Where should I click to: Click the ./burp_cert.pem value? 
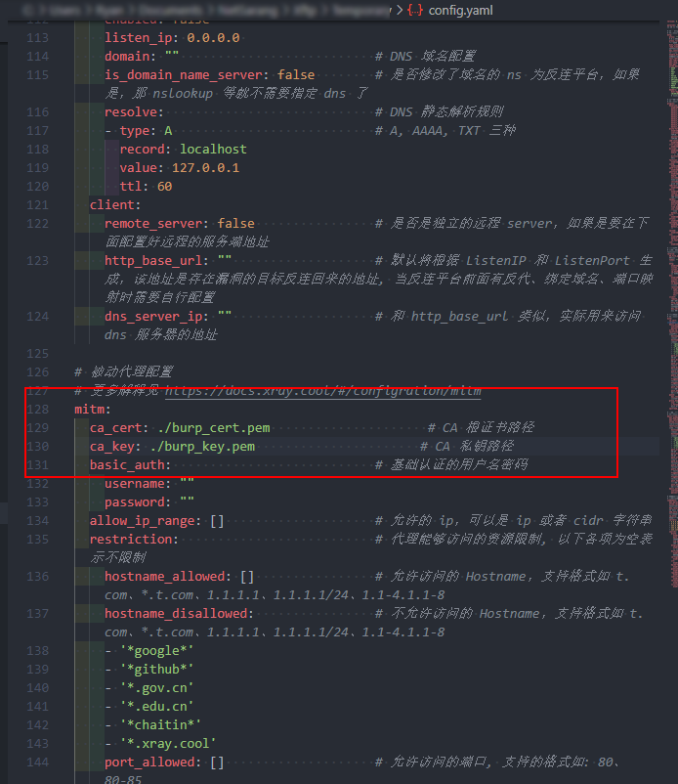[x=213, y=427]
